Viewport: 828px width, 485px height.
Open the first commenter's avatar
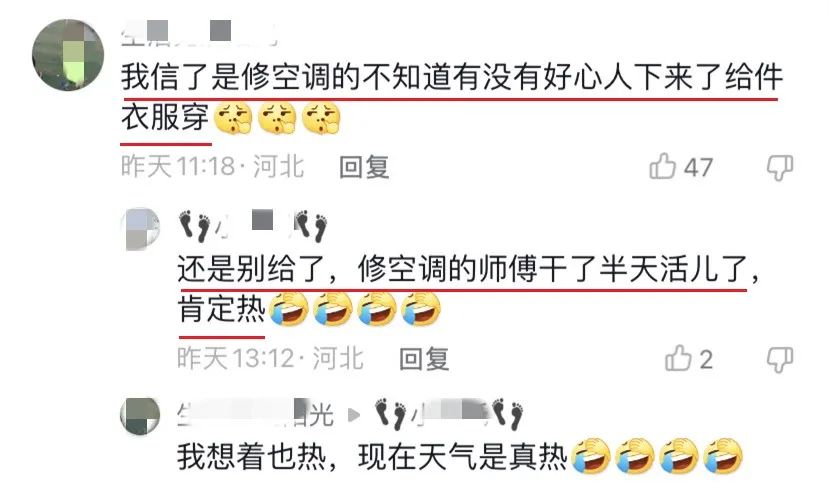point(68,55)
